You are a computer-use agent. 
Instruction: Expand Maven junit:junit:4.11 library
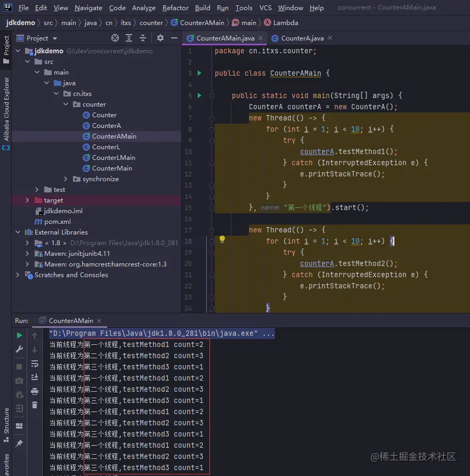[28, 254]
